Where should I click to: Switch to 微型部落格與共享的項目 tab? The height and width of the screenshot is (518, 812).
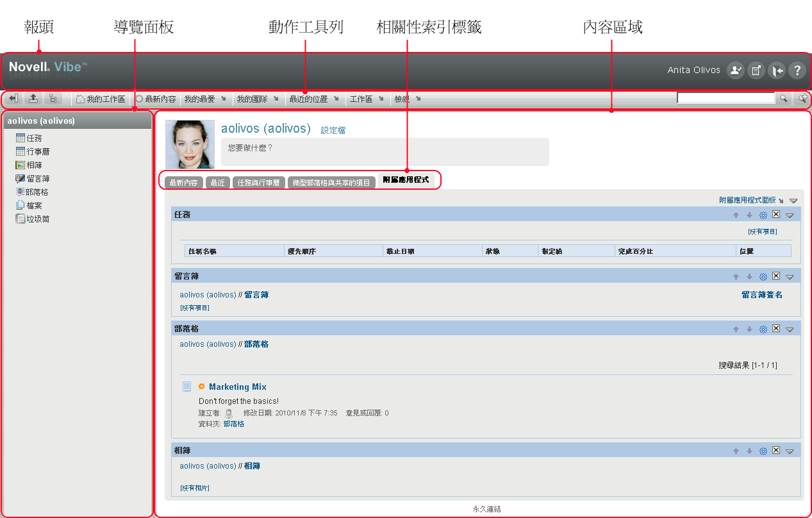331,183
